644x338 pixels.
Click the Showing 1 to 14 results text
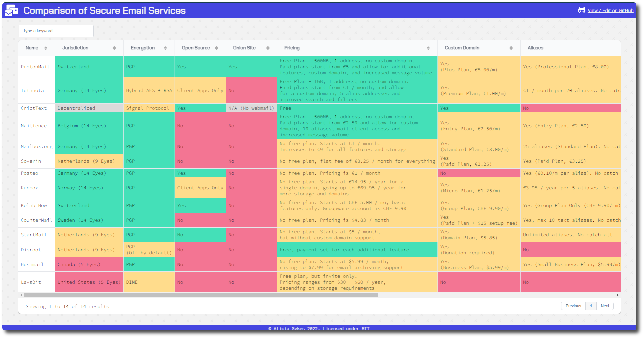67,306
